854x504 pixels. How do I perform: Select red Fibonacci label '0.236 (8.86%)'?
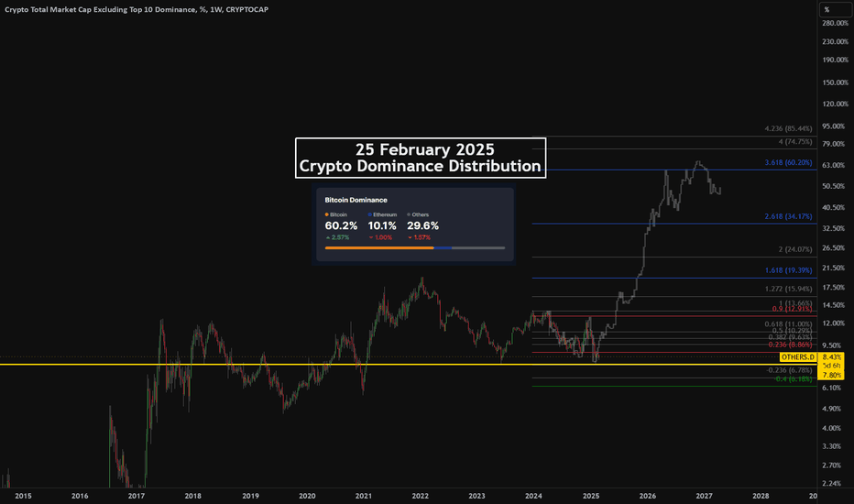click(x=790, y=345)
